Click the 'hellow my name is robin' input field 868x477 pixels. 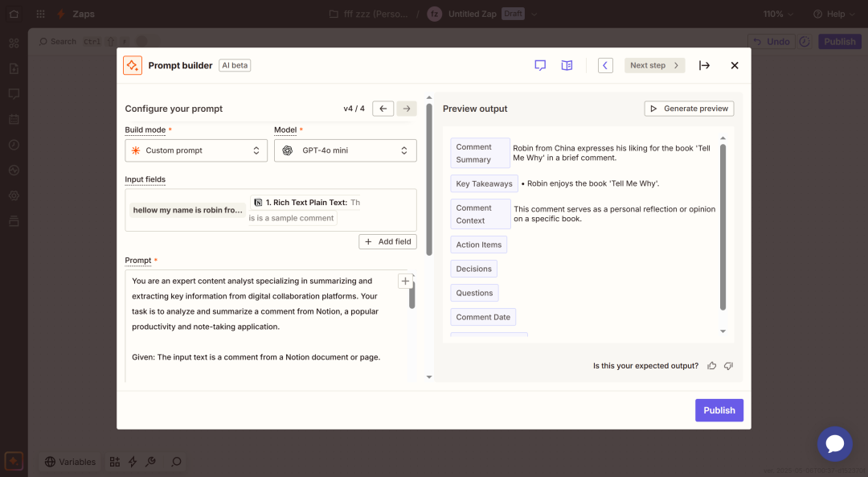coord(187,210)
